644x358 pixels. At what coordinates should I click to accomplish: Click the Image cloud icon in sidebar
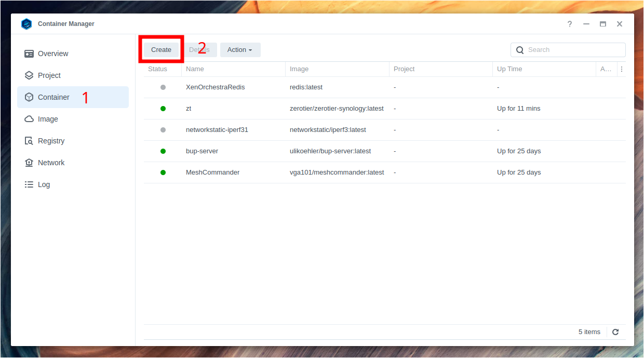pos(29,119)
